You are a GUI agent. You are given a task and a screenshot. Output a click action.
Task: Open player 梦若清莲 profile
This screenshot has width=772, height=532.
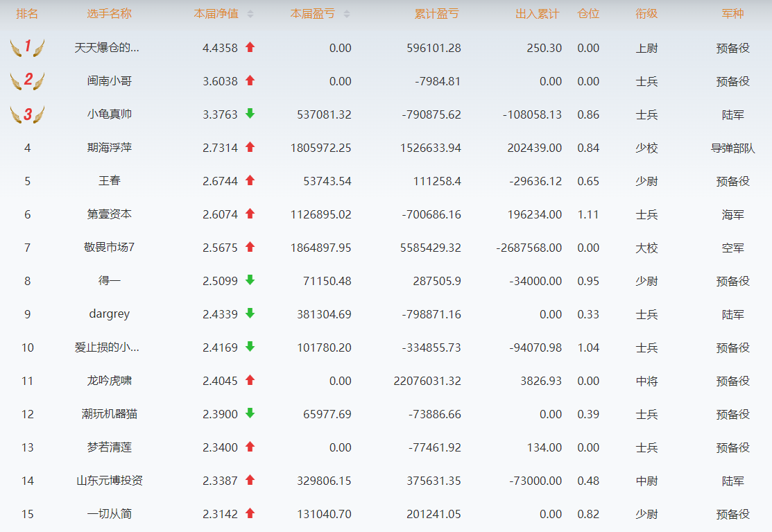110,447
